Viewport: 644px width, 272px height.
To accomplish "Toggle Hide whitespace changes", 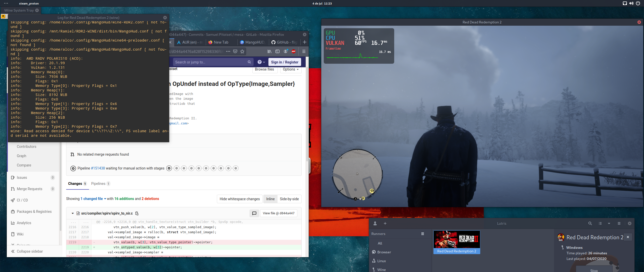I will click(239, 199).
